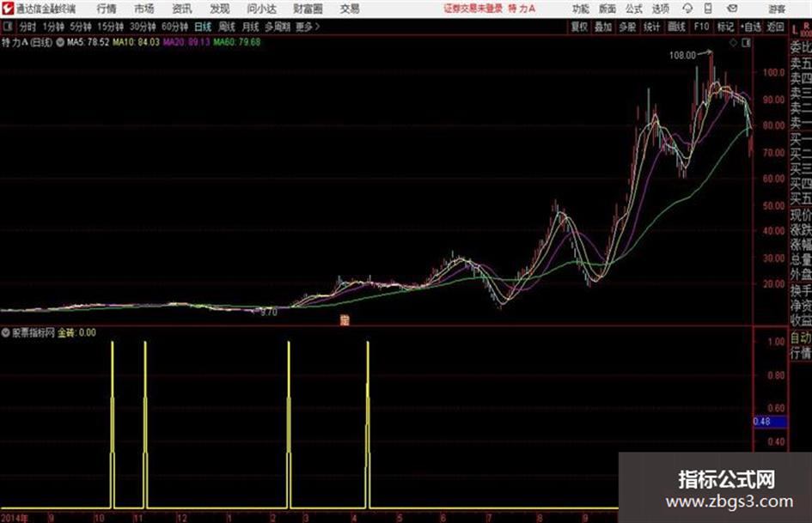
Task: Click the 游客 guest account label
Action: pyautogui.click(x=777, y=9)
